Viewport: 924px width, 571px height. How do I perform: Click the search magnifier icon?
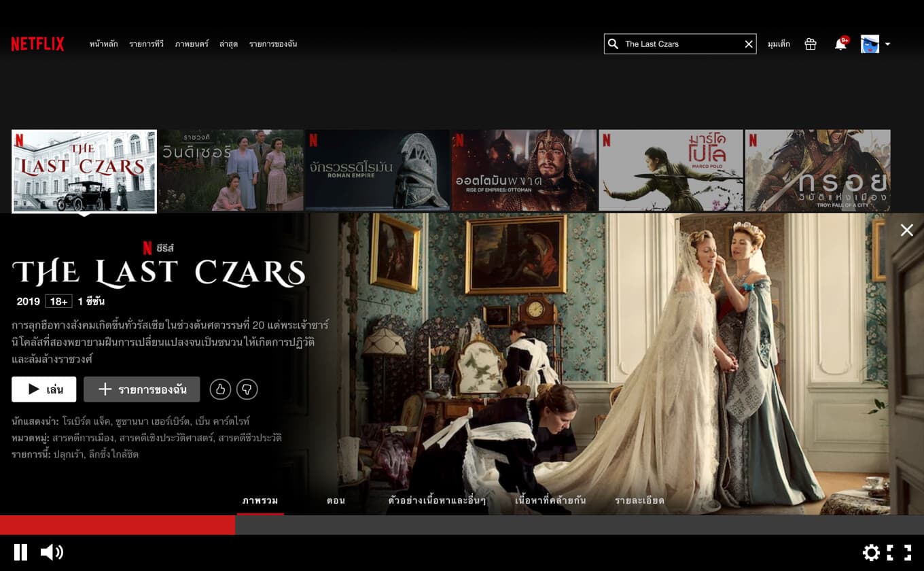613,44
